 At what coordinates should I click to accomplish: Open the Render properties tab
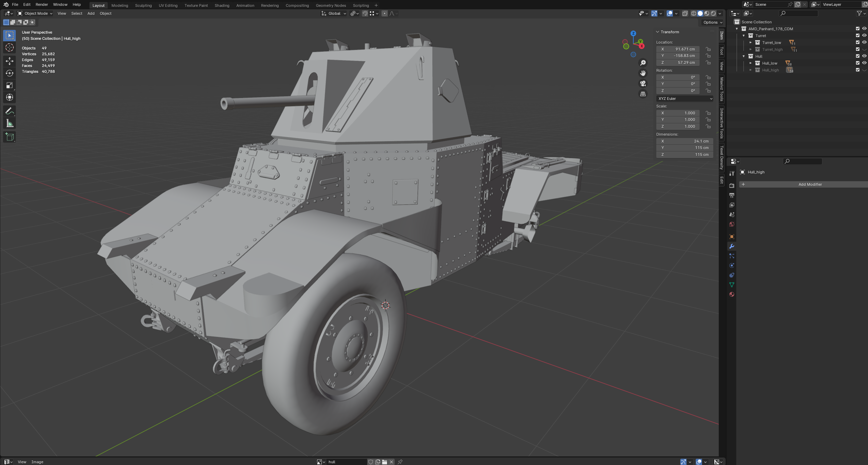pos(732,185)
